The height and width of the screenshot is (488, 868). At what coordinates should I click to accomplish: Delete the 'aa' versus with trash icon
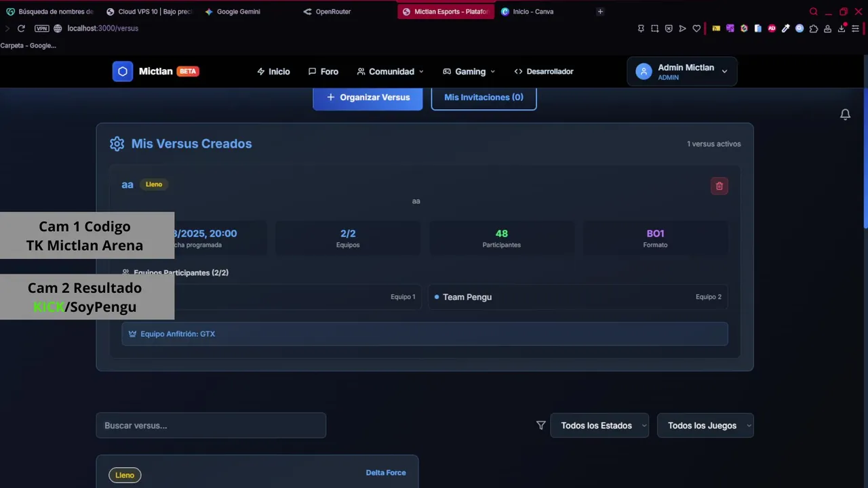click(719, 186)
